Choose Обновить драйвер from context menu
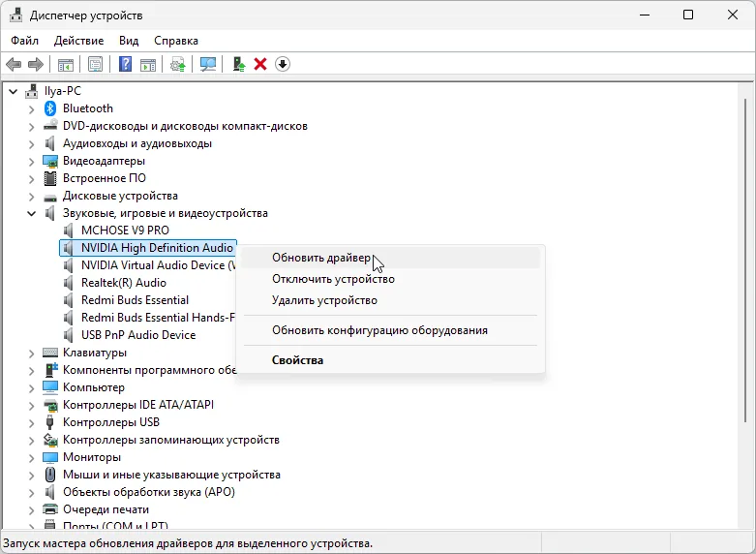The height and width of the screenshot is (554, 756). point(389,259)
